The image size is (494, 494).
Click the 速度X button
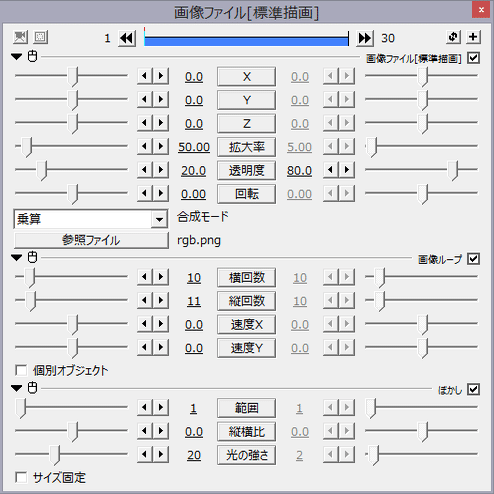click(246, 324)
